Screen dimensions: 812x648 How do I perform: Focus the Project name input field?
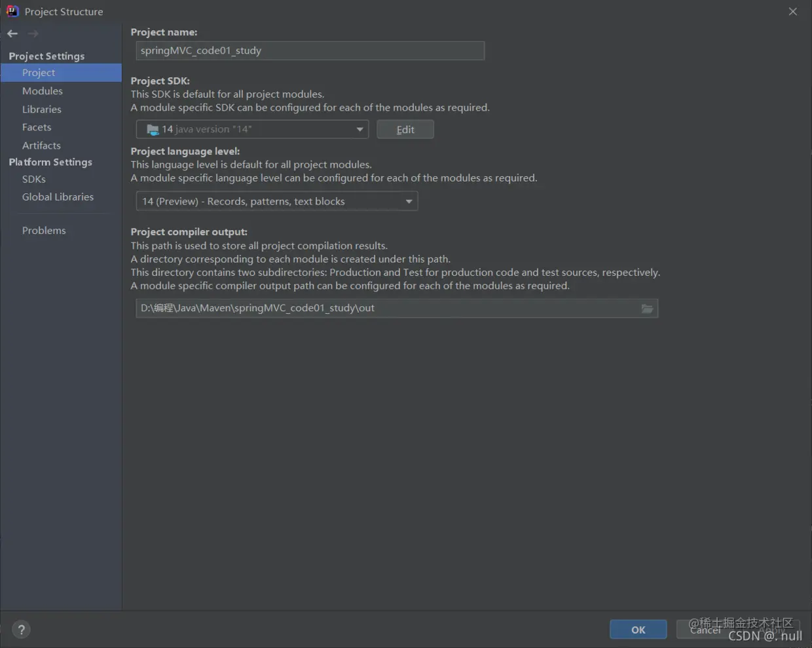(x=310, y=50)
